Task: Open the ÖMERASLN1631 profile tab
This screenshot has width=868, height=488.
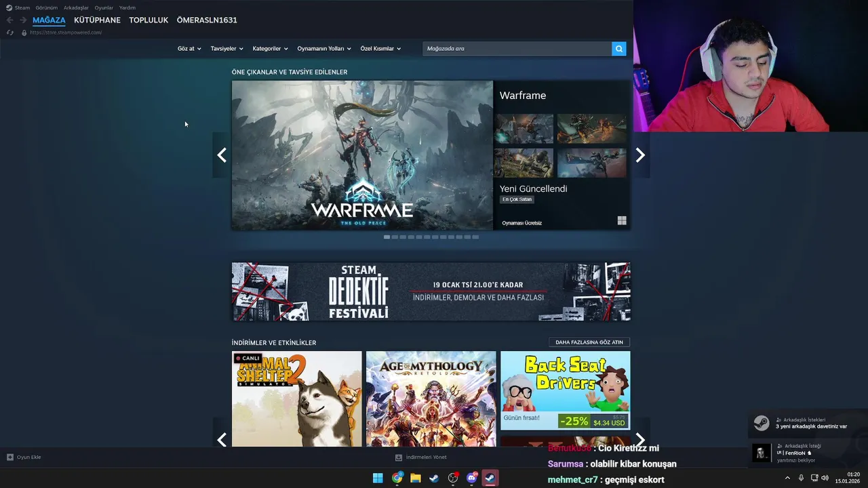Action: click(x=207, y=20)
